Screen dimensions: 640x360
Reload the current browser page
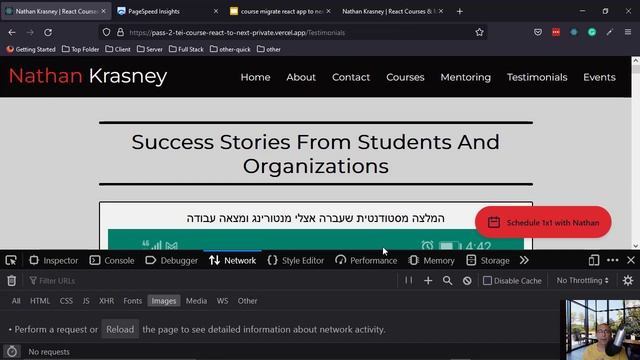click(x=48, y=32)
